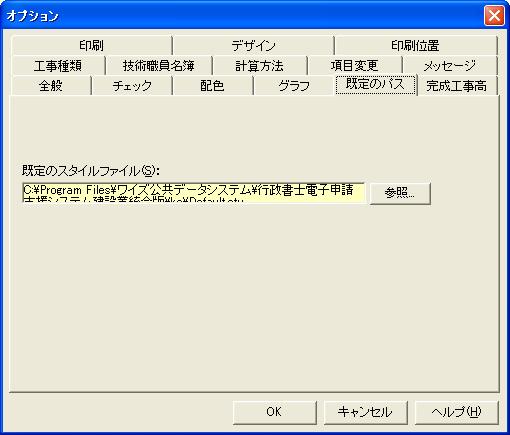This screenshot has width=510, height=435.
Task: Open the 工事種類 tab
Action: point(58,65)
